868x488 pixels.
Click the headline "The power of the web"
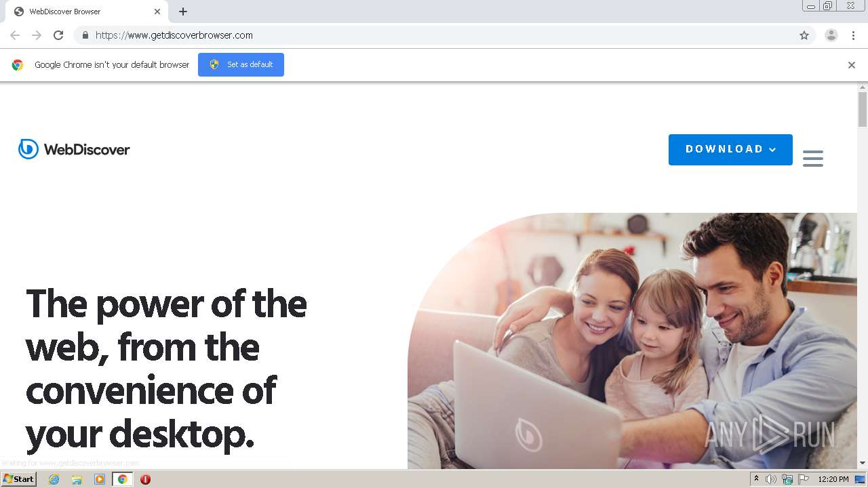pyautogui.click(x=166, y=369)
